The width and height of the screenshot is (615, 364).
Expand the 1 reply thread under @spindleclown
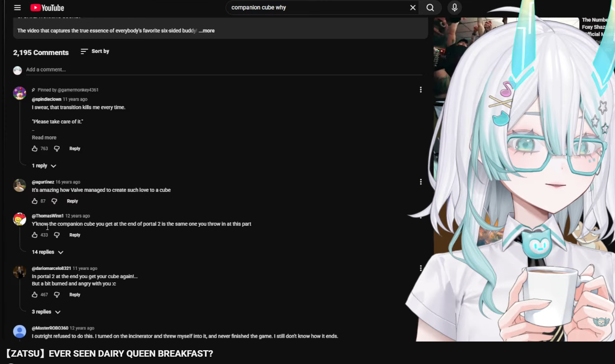tap(44, 166)
